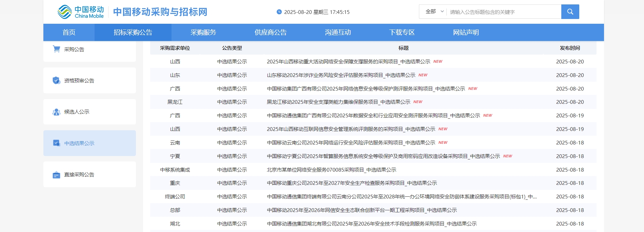Click the shield icon for 资格预审公告
This screenshot has width=644, height=232.
(56, 80)
